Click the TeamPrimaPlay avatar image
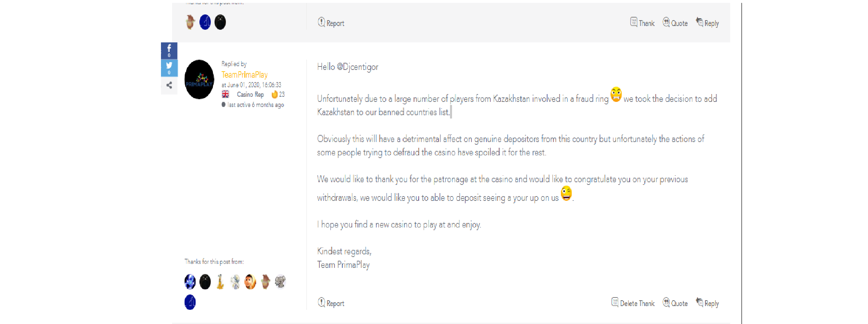 199,79
